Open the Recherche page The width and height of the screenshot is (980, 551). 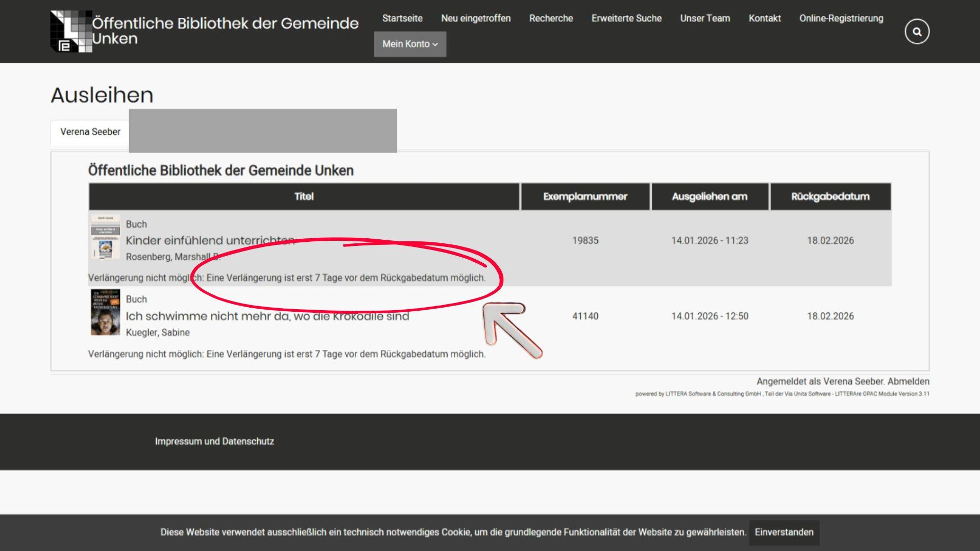(551, 18)
